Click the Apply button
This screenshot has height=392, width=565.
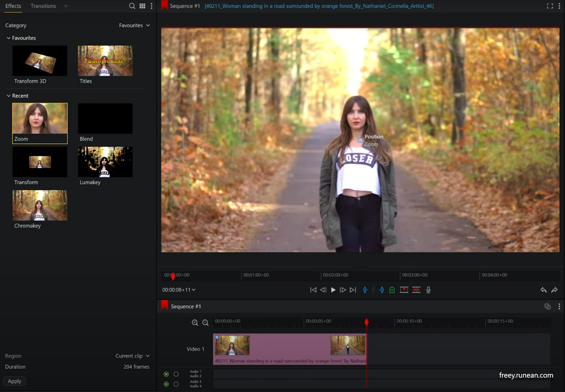point(14,381)
